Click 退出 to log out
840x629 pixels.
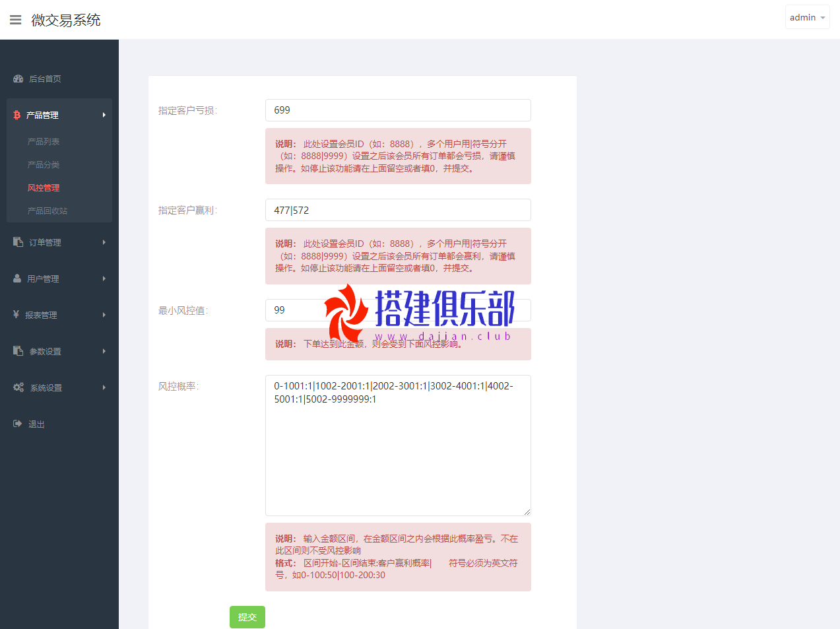(x=36, y=424)
